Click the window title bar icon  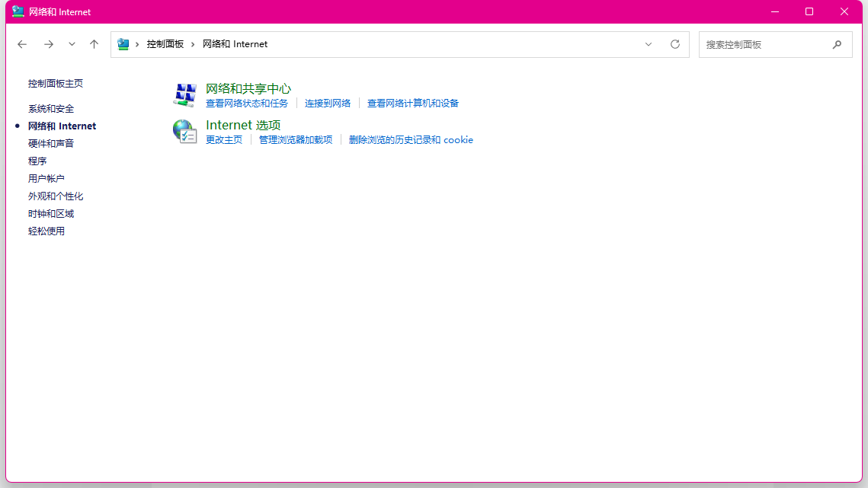18,11
